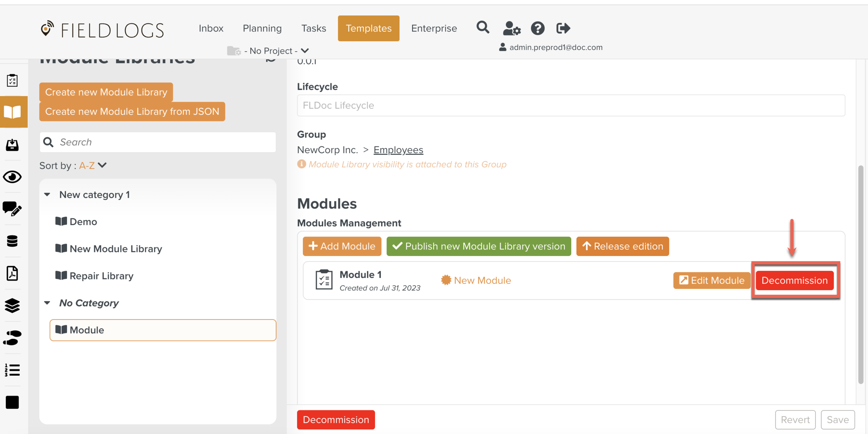Collapse the New category 1 group

[x=47, y=195]
